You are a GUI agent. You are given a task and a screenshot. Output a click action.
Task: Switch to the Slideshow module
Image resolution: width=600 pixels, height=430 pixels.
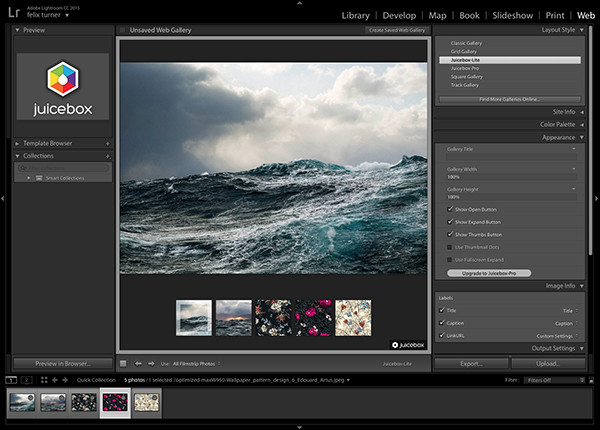512,16
